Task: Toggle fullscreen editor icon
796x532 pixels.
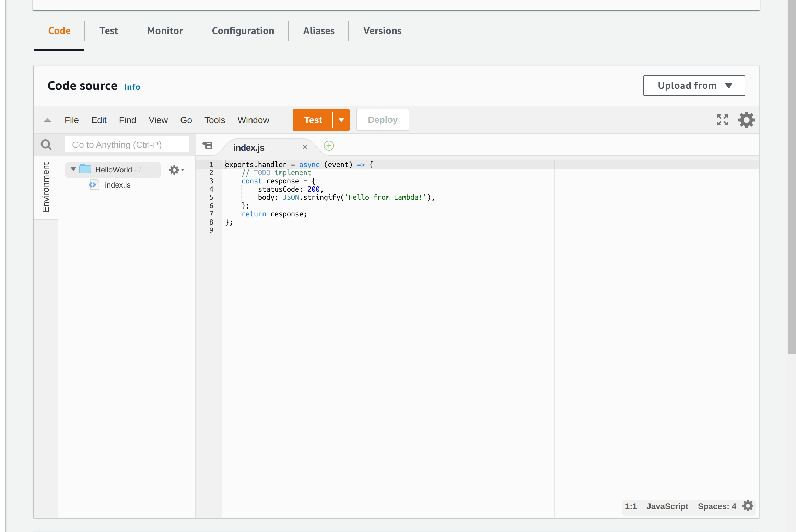Action: pos(722,120)
